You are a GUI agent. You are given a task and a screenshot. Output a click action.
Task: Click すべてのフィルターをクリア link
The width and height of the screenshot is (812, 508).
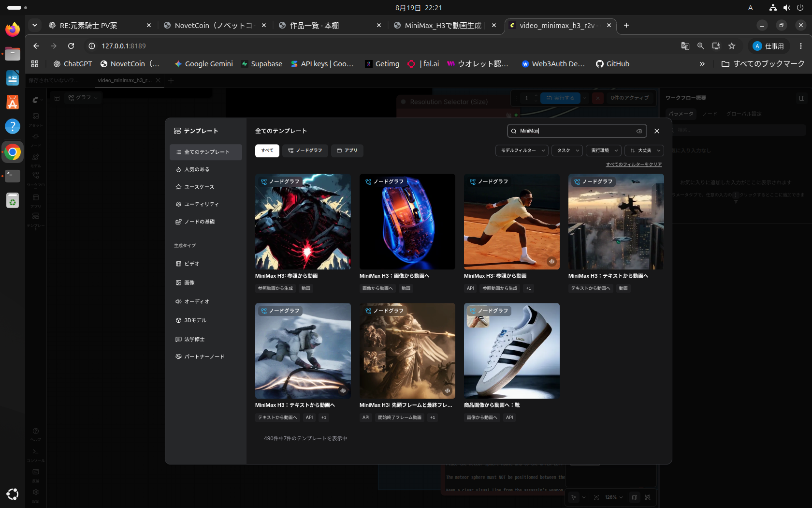(x=634, y=164)
